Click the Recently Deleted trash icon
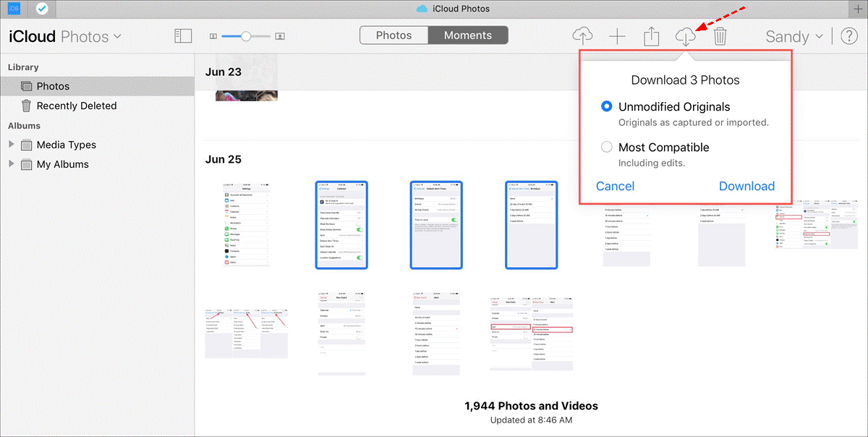Screen dimensions: 868x437 tap(27, 106)
